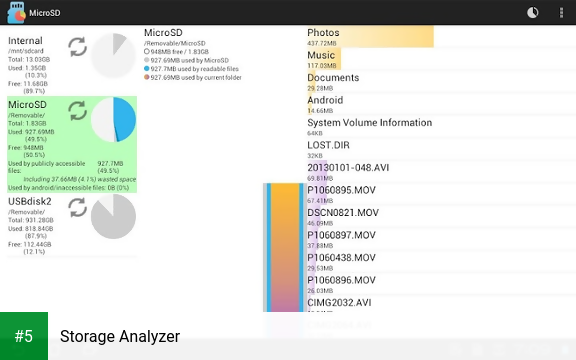Click the 927.69MB used by MicroSD legend

186,60
